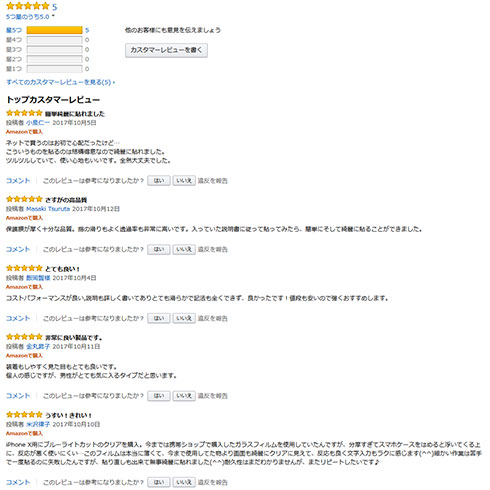Click いいえ on the 2017年10月11日 review

184,396
